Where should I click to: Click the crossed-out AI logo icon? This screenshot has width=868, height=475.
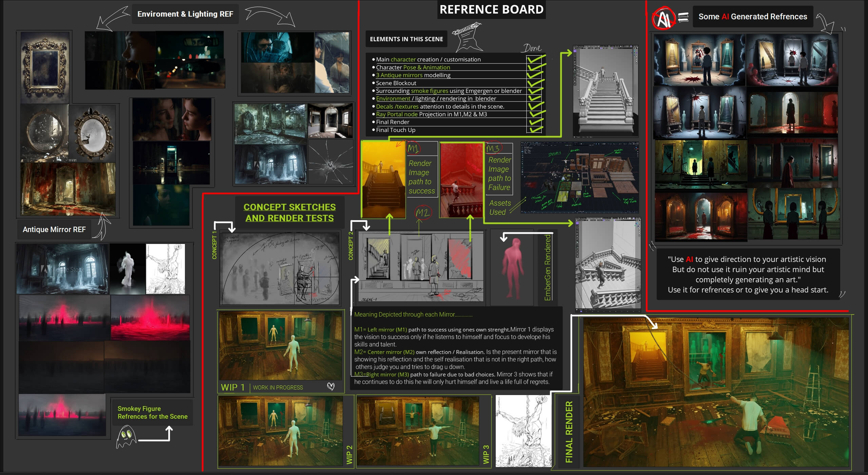point(663,19)
